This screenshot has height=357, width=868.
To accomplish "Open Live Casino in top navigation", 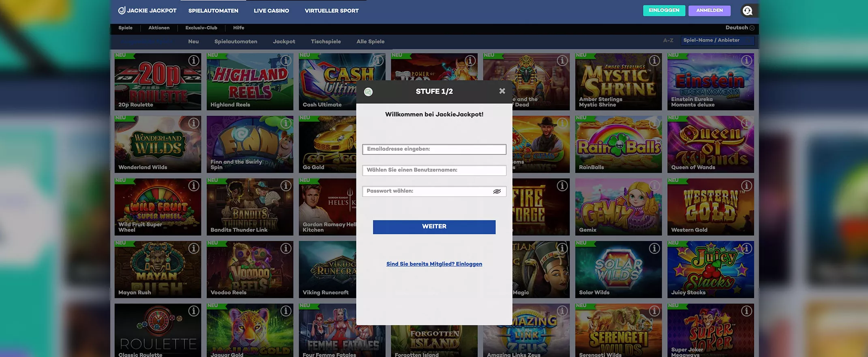I will (x=271, y=11).
